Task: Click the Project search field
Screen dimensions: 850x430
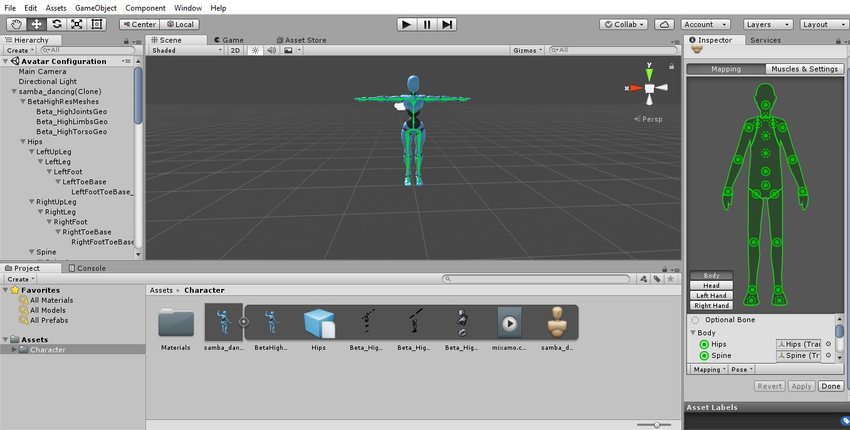Action: 536,279
